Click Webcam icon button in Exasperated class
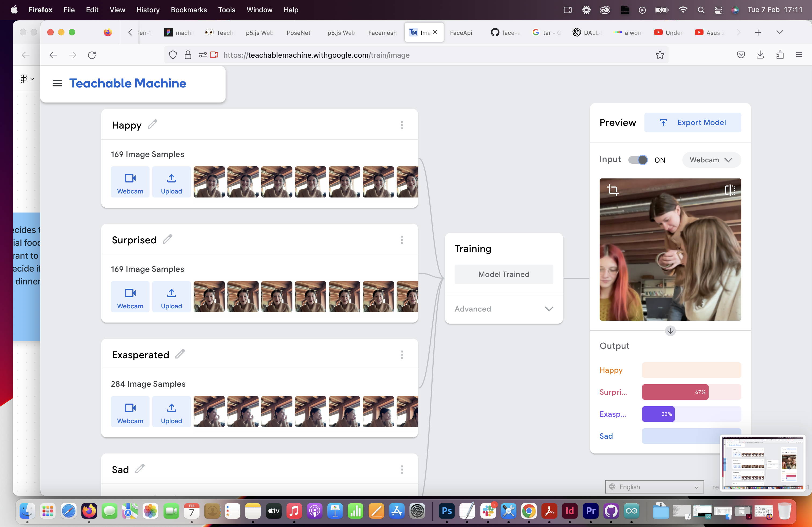812x527 pixels. (130, 411)
